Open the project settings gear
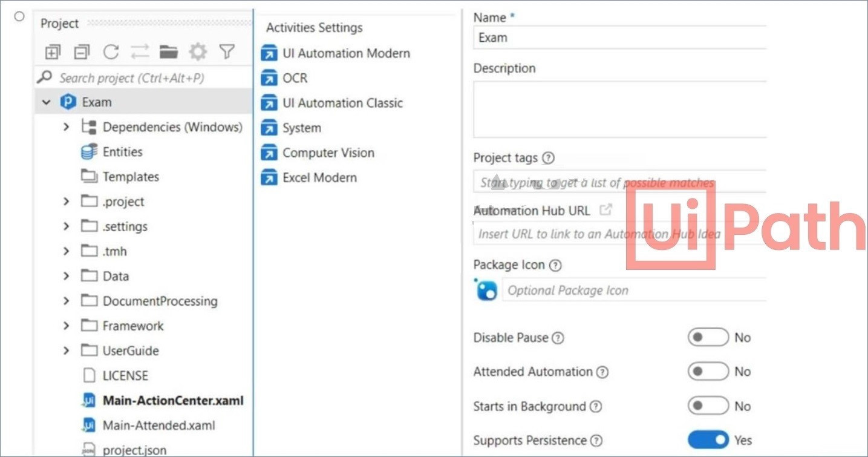The height and width of the screenshot is (457, 868). pos(198,53)
